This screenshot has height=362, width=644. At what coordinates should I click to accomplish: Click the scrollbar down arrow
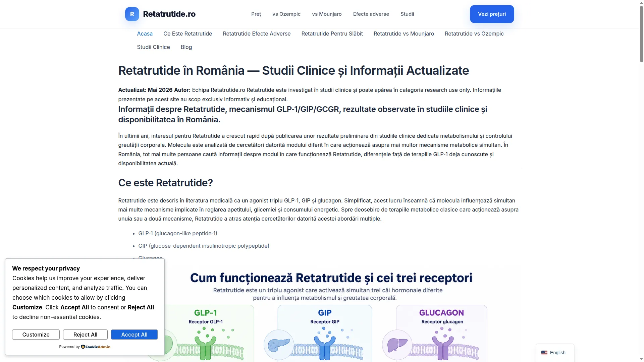pyautogui.click(x=641, y=359)
